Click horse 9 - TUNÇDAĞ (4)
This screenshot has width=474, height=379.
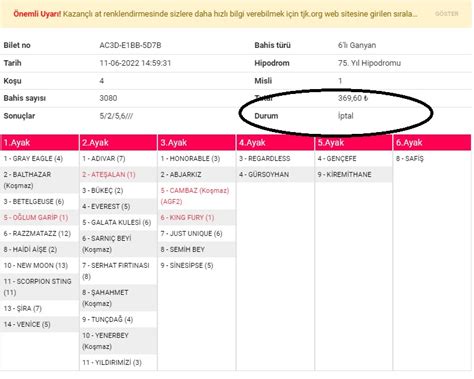pos(118,320)
